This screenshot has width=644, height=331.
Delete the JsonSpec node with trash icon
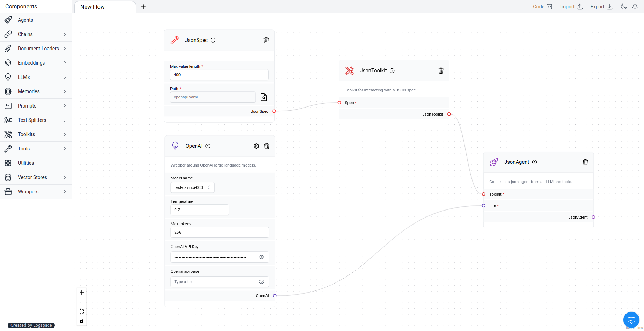pos(266,40)
